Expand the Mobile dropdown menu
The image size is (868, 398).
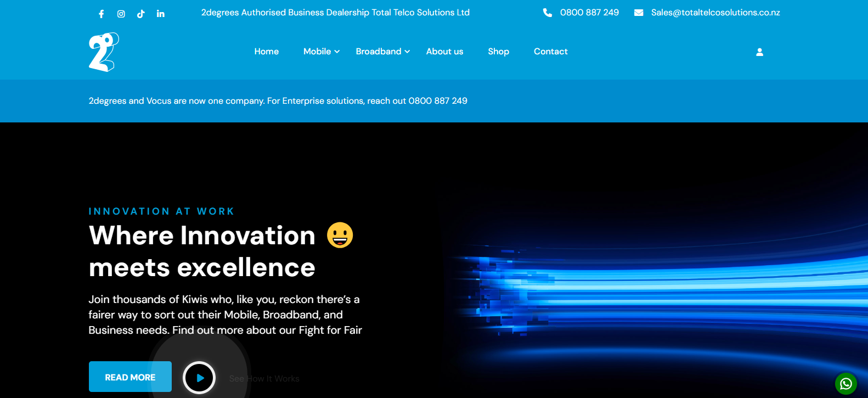[x=322, y=52]
